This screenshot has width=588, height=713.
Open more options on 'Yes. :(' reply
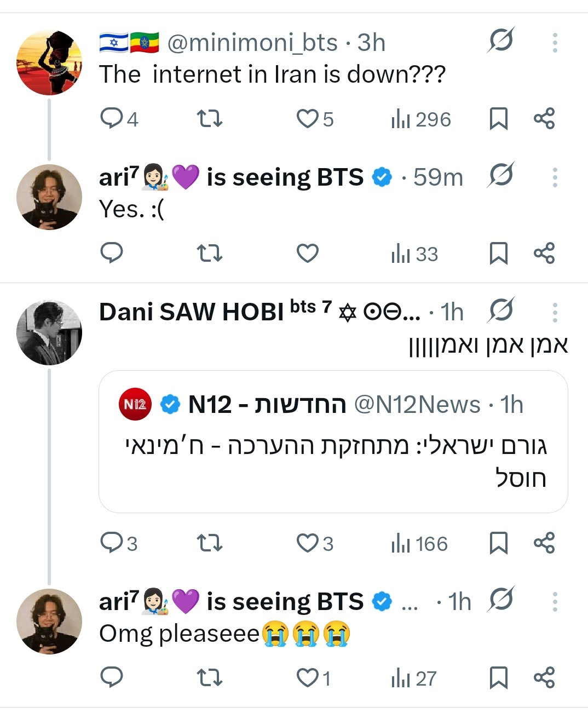555,177
